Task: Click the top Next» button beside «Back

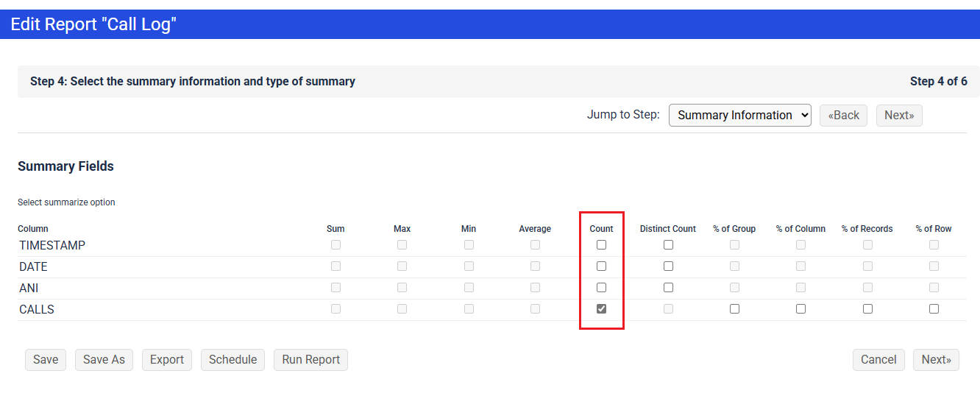Action: (899, 116)
